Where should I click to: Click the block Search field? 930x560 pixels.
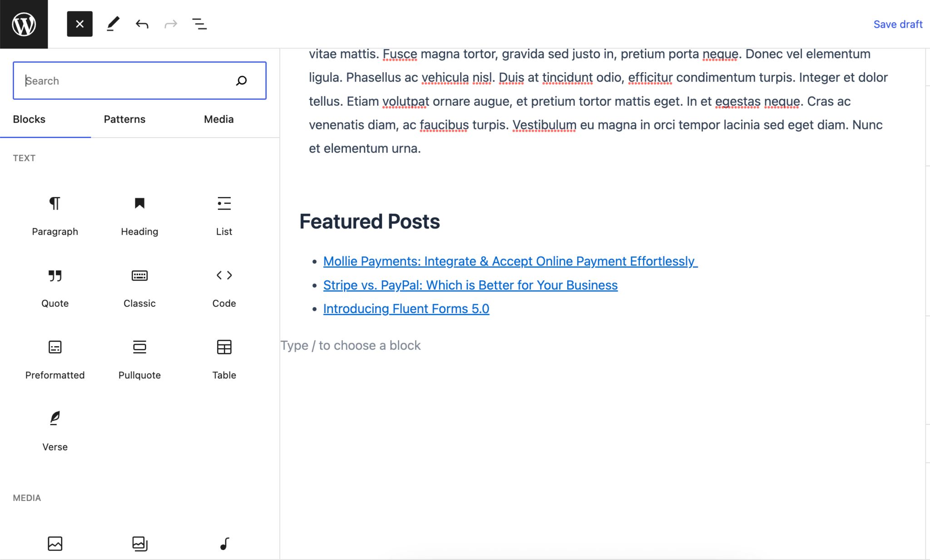(127, 81)
